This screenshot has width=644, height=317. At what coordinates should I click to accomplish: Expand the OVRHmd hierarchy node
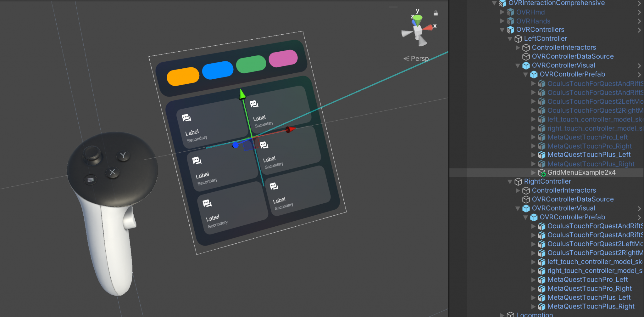pos(502,12)
